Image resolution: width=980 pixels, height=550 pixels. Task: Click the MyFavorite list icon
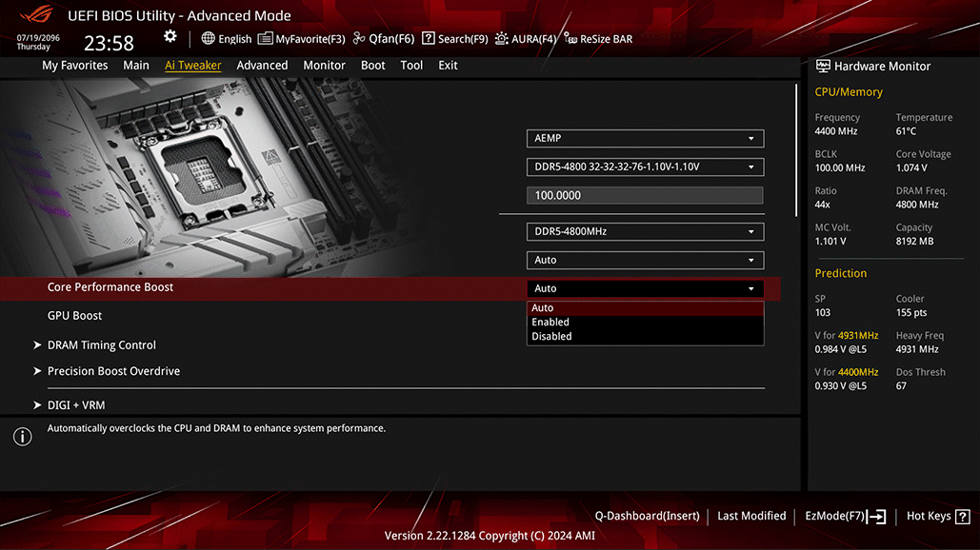click(265, 39)
